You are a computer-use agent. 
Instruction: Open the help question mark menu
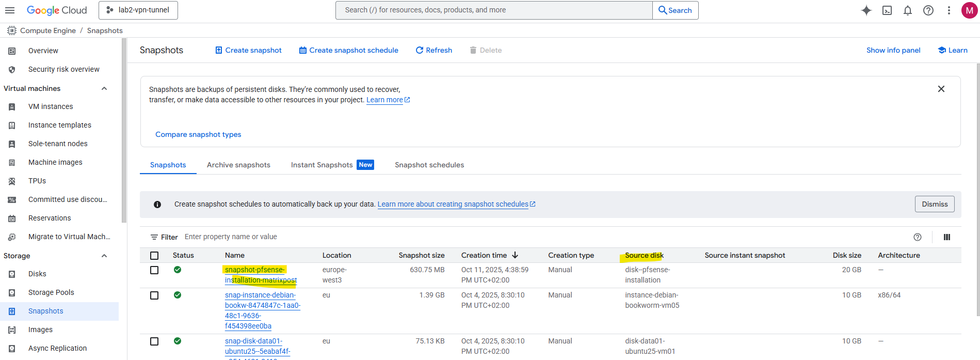click(928, 10)
